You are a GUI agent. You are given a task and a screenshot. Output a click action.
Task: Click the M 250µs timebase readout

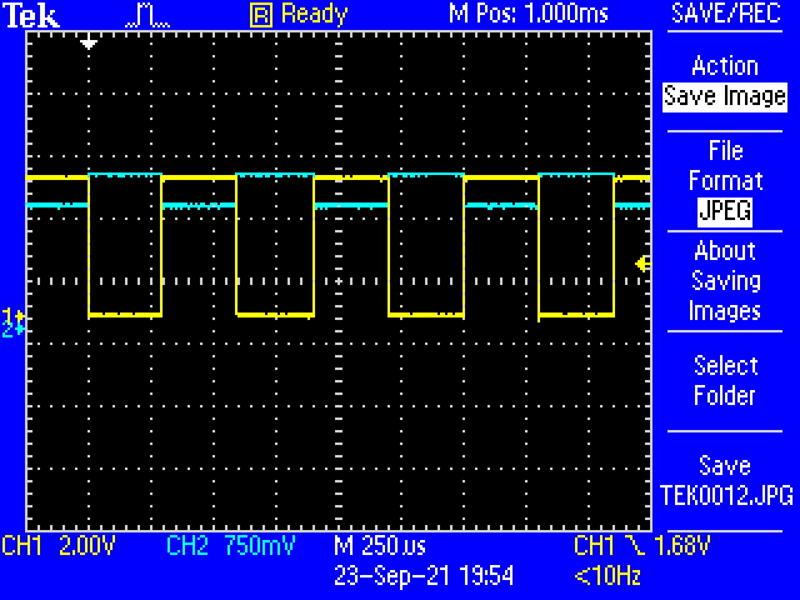[380, 546]
